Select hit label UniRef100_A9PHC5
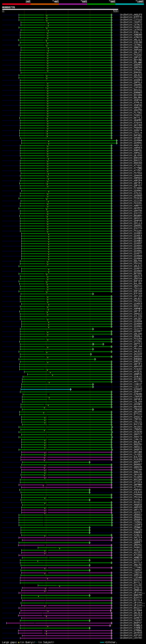Image resolution: width=146 pixels, height=644 pixels. coord(131,148)
